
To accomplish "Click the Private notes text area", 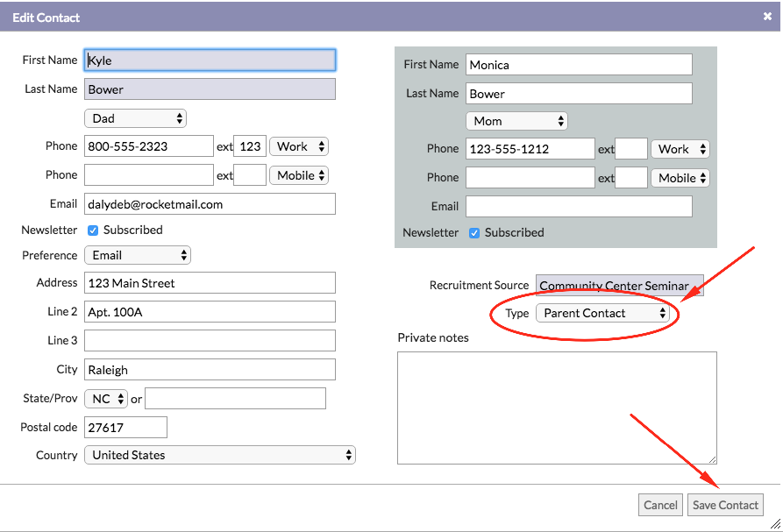I will 557,408.
